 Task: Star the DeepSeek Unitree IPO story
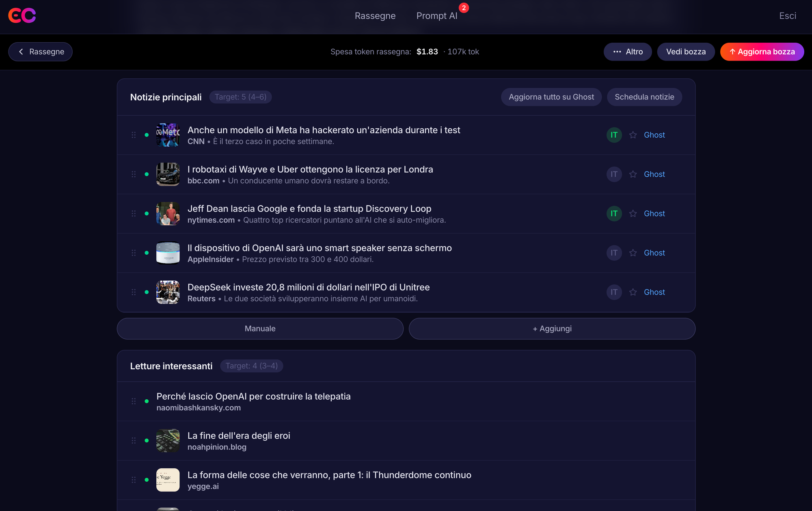633,292
